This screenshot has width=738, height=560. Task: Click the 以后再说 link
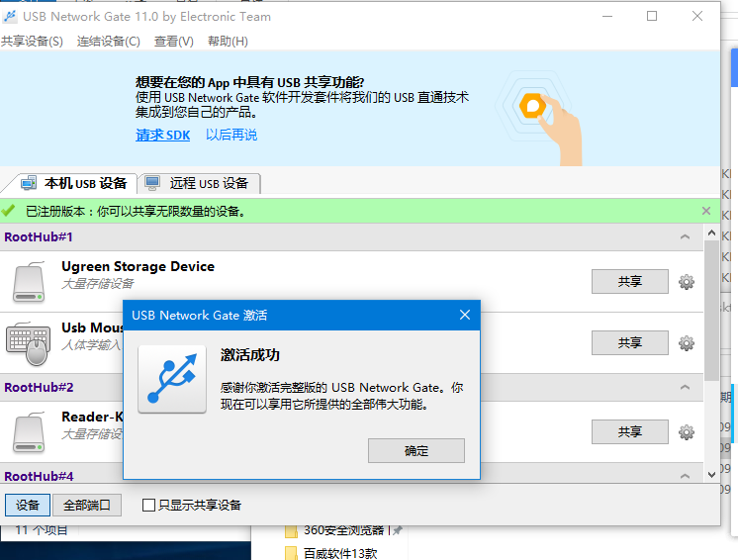(x=231, y=136)
